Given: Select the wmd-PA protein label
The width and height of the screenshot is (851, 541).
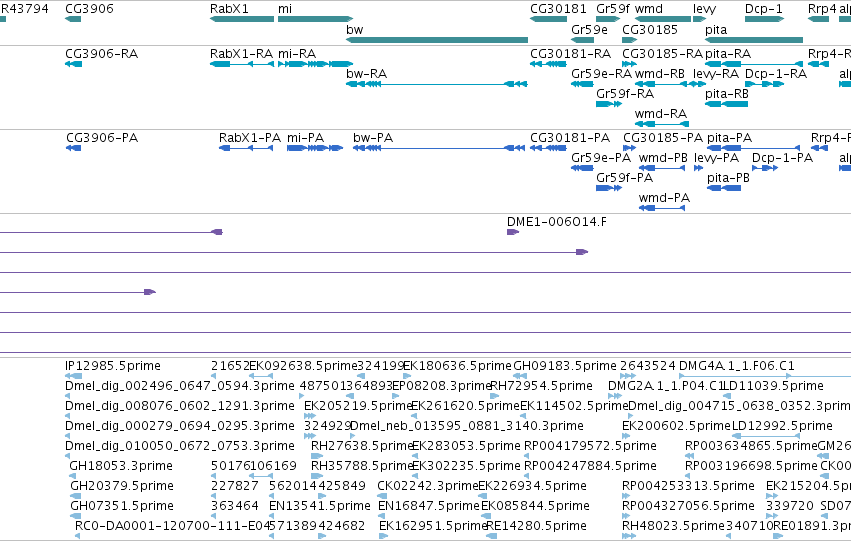Looking at the screenshot, I should pos(664,198).
